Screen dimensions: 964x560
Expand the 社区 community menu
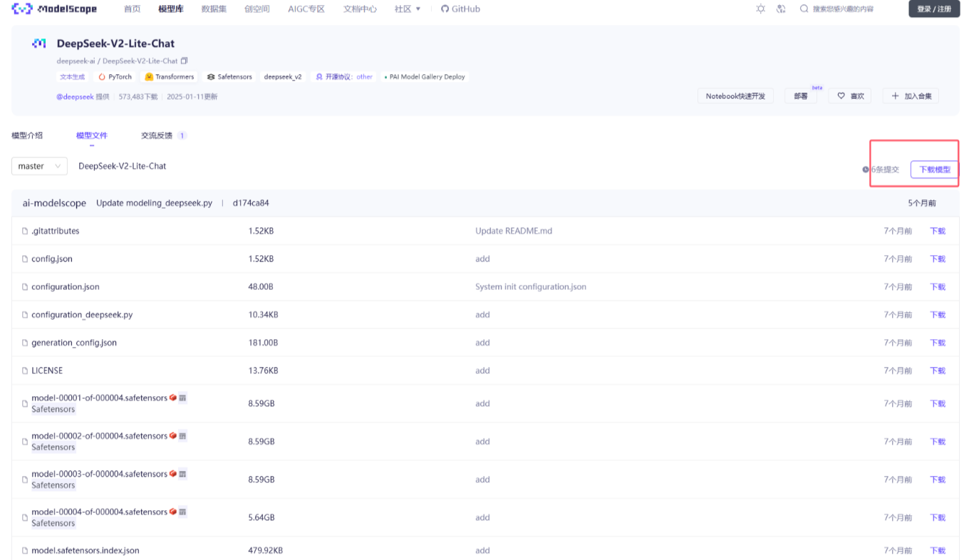tap(407, 9)
